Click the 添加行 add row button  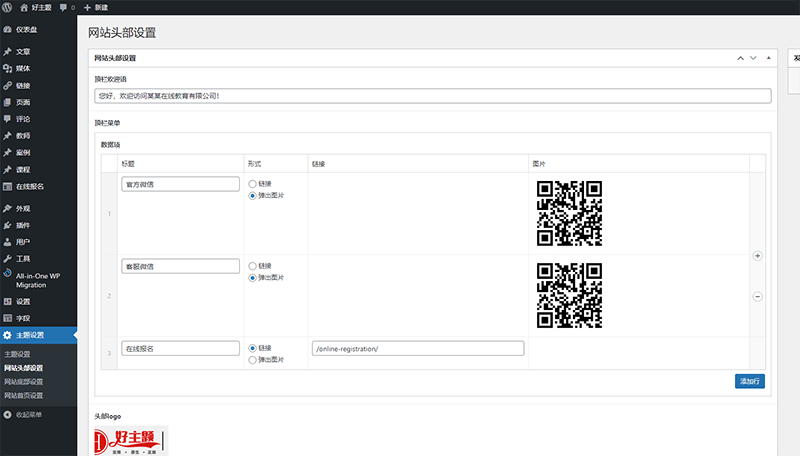point(749,381)
